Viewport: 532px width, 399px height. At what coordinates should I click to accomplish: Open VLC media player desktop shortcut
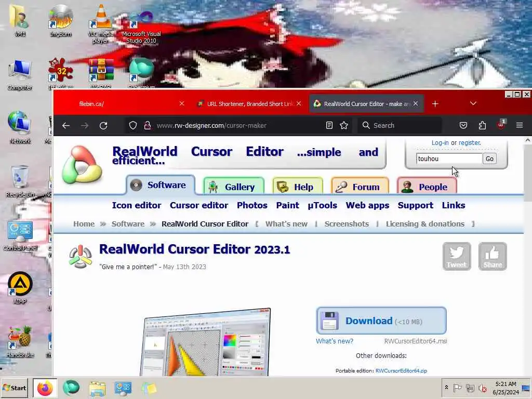coord(101,24)
